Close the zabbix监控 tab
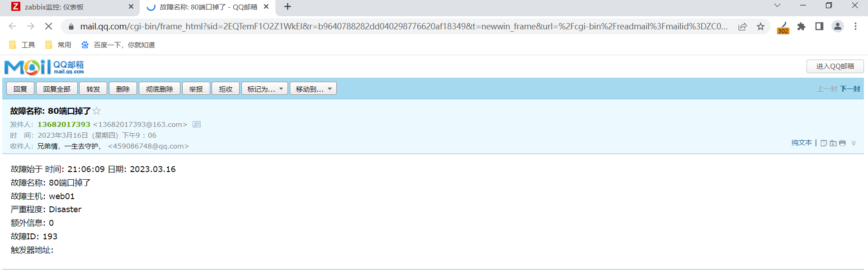868x270 pixels. click(131, 7)
